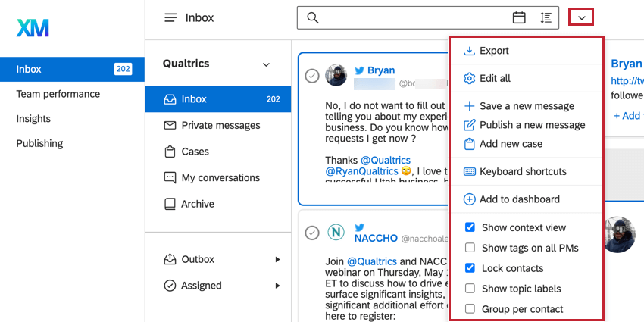Click the Add to dashboard plus-circle icon
Screen dimensions: 644x322
[469, 199]
